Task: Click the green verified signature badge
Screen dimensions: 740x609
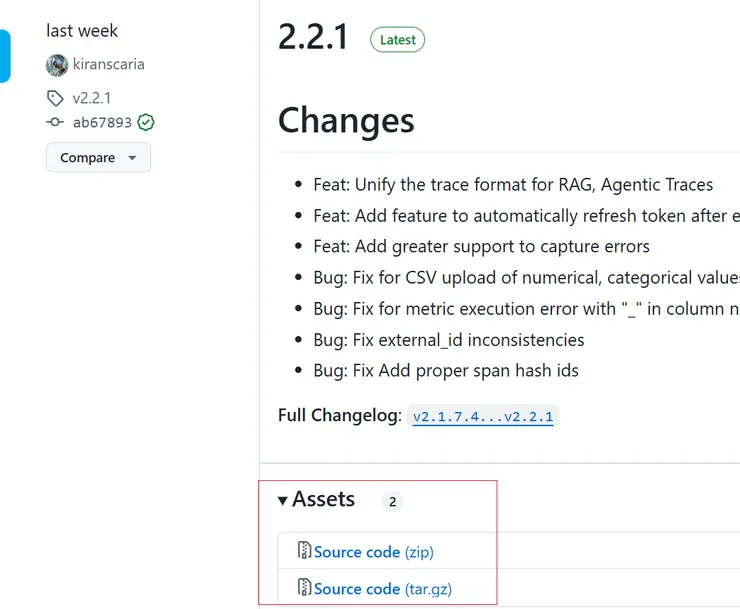Action: (146, 122)
